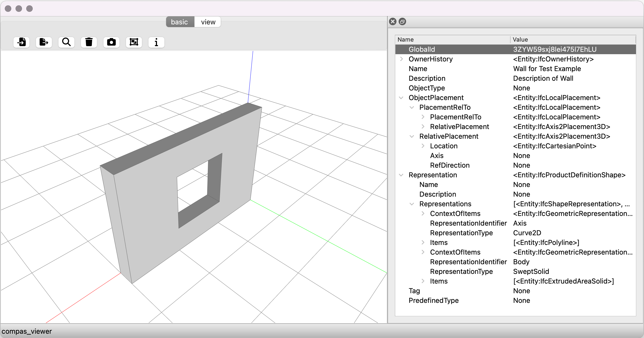Screen dimensions: 644x338
Task: Click the trash delete icon
Action: (x=89, y=42)
